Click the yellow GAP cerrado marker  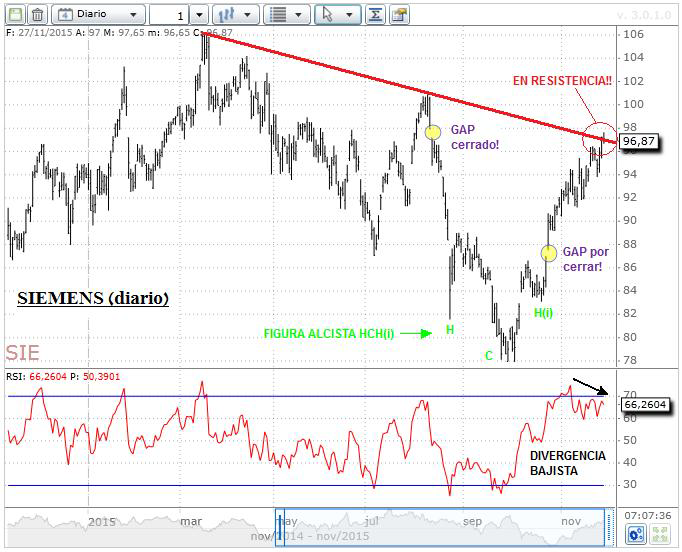point(433,132)
